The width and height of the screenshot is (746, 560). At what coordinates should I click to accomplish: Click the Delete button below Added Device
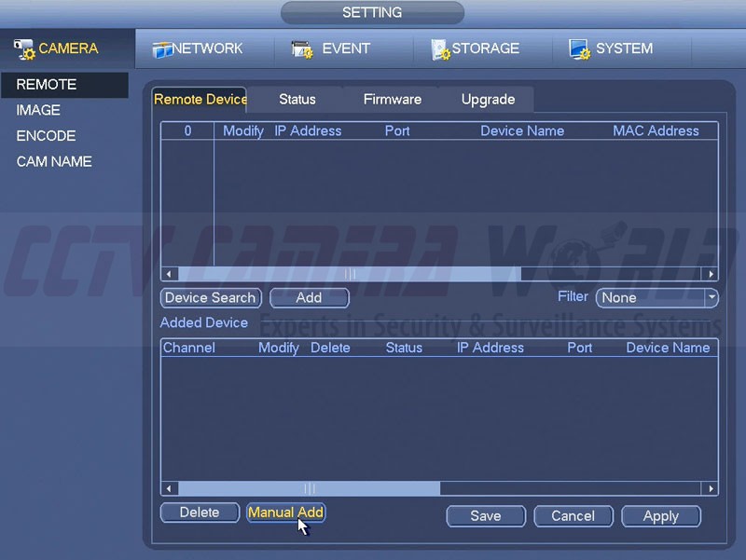[x=200, y=512]
